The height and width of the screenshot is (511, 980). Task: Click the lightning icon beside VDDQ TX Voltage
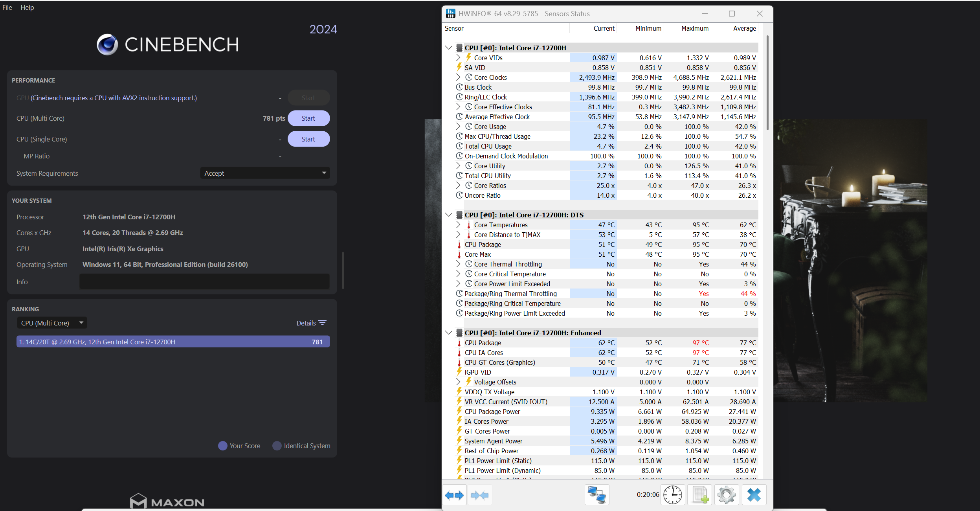pyautogui.click(x=459, y=392)
